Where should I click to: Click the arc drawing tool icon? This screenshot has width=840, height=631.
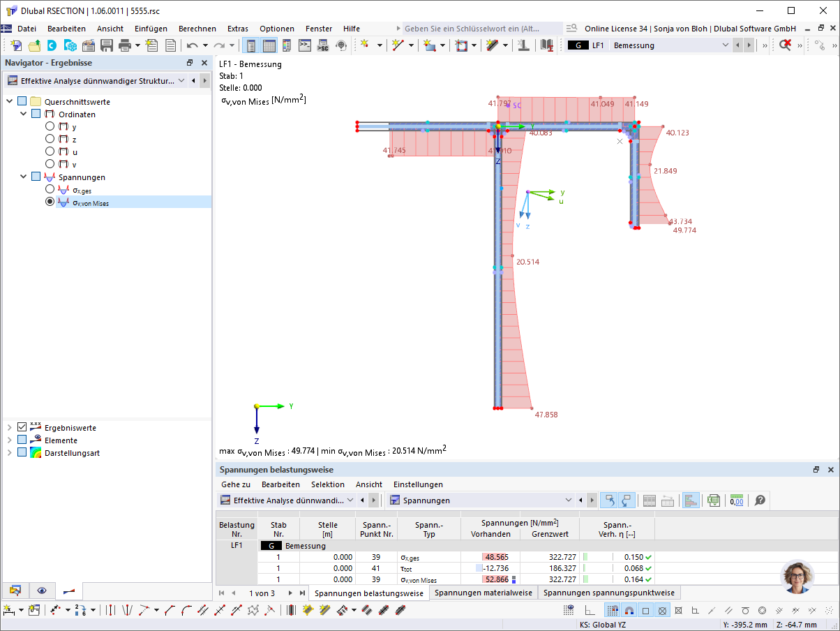click(x=186, y=610)
